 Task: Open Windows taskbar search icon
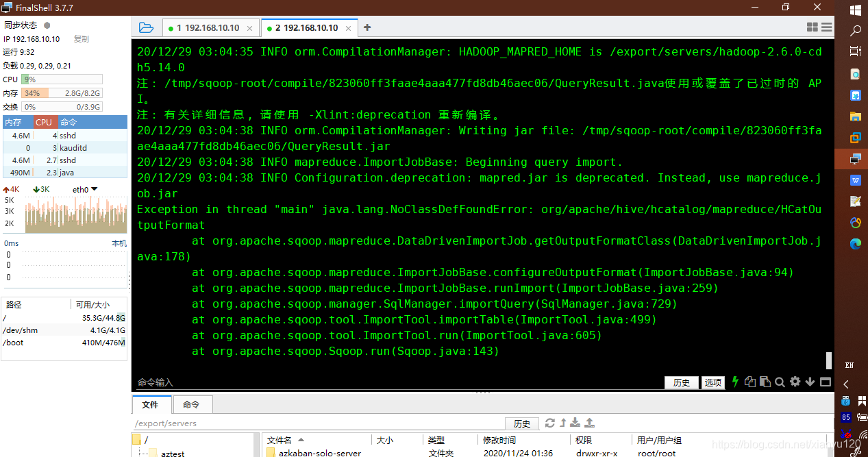pos(856,31)
